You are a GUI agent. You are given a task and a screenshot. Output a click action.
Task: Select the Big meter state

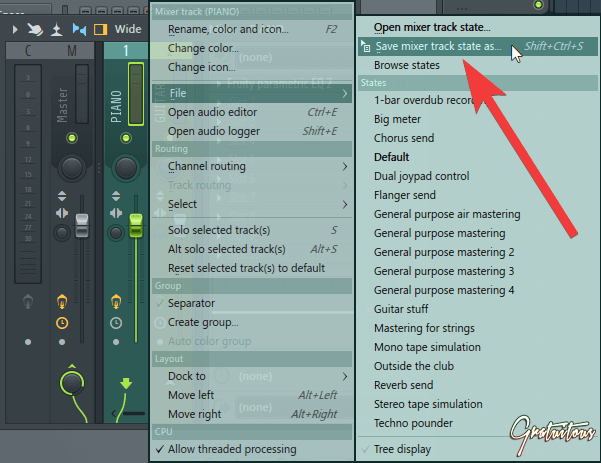click(478, 119)
